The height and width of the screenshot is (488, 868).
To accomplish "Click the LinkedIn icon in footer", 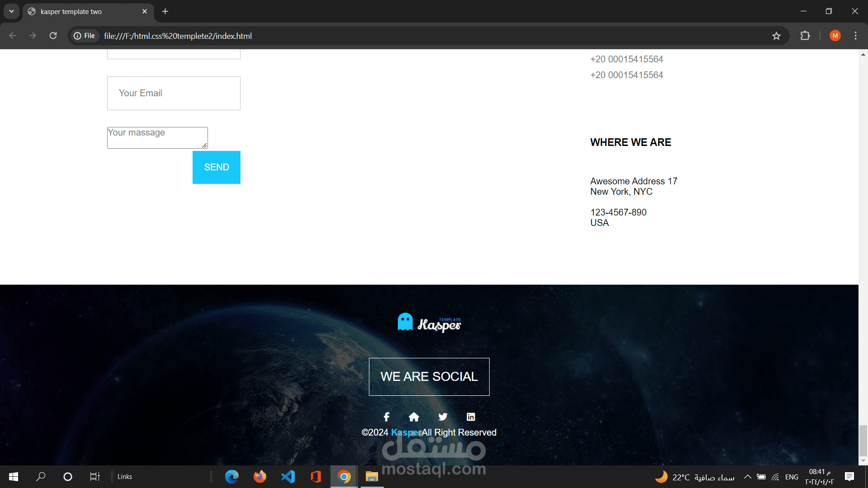I will point(471,417).
